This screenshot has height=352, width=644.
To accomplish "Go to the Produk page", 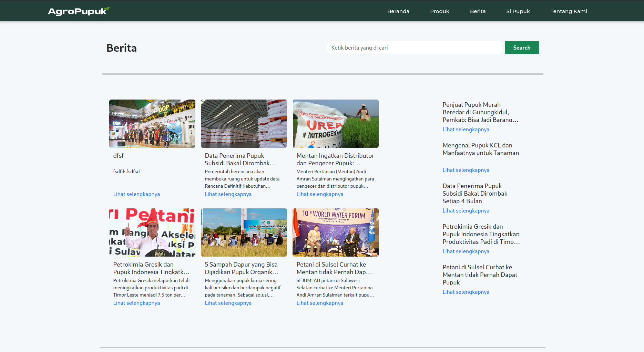I will [439, 11].
